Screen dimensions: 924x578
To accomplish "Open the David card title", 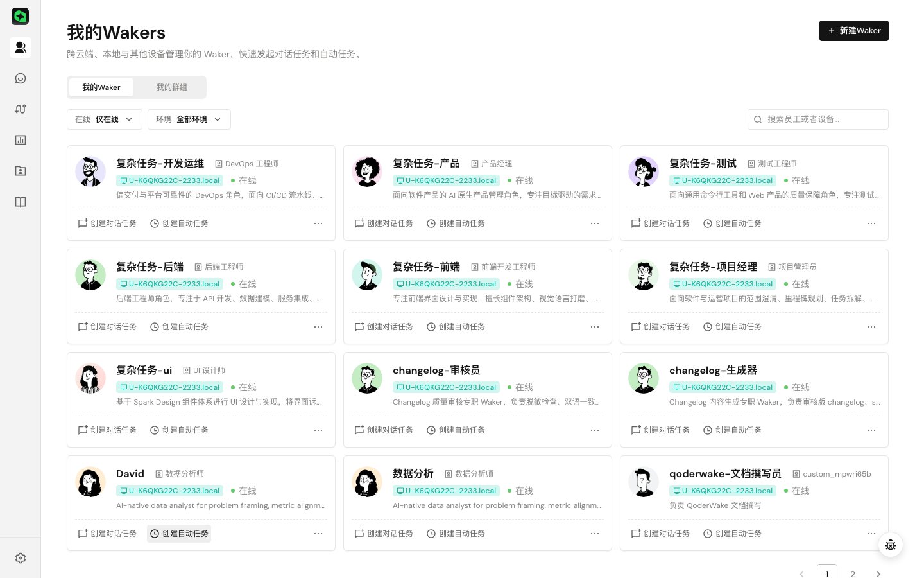I will (130, 474).
